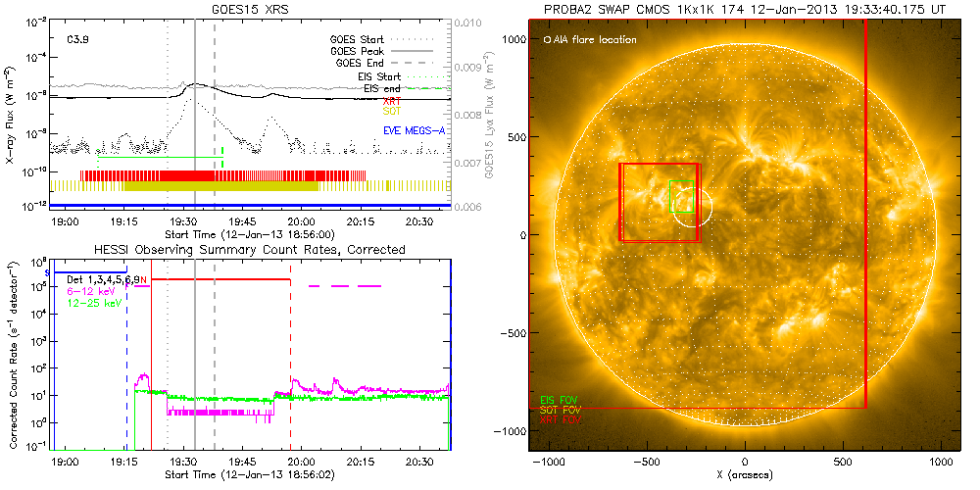Screen dimensions: 980x490
Task: Click the red XRT observation bar in GOES plot
Action: [223, 175]
